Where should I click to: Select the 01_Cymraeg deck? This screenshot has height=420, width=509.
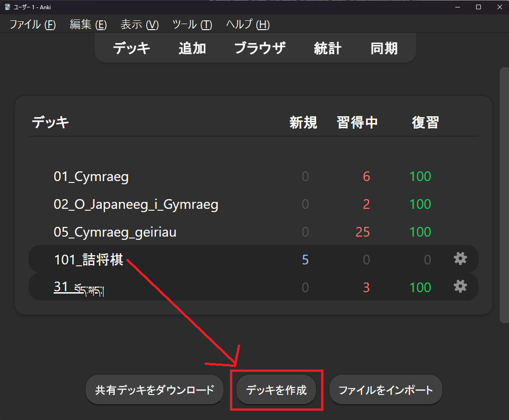pyautogui.click(x=91, y=176)
